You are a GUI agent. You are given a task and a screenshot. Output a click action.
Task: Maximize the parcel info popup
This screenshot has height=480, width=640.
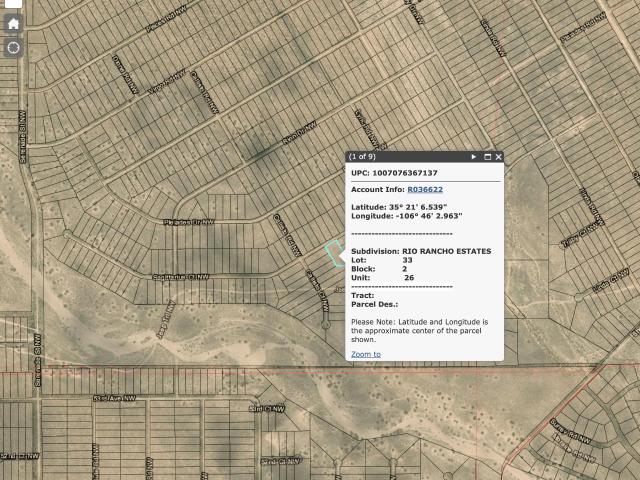[x=487, y=157]
